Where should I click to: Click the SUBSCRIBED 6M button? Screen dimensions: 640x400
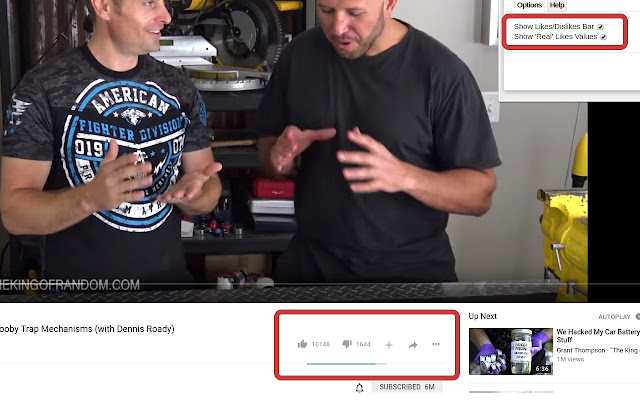pos(407,387)
